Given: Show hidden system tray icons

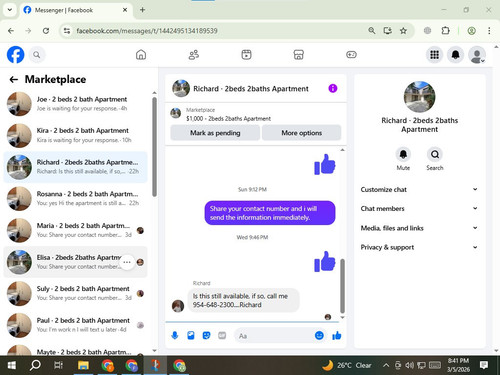Looking at the screenshot, I should (x=386, y=365).
